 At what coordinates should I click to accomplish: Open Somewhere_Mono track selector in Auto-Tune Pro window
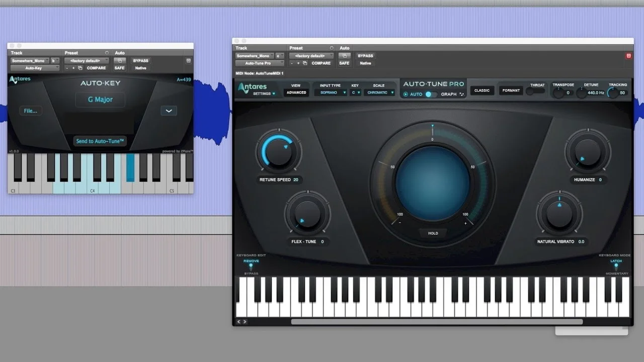[255, 56]
